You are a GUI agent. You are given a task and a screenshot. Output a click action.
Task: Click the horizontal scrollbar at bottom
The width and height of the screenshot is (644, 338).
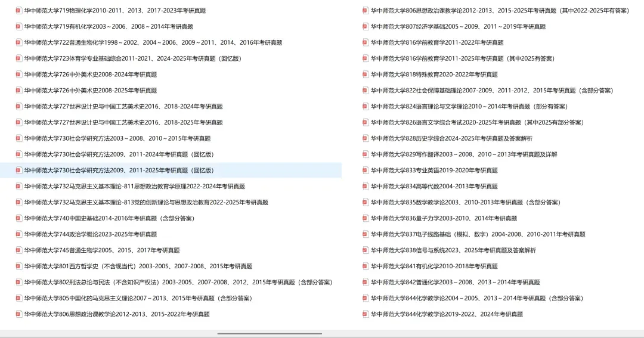tap(270, 334)
